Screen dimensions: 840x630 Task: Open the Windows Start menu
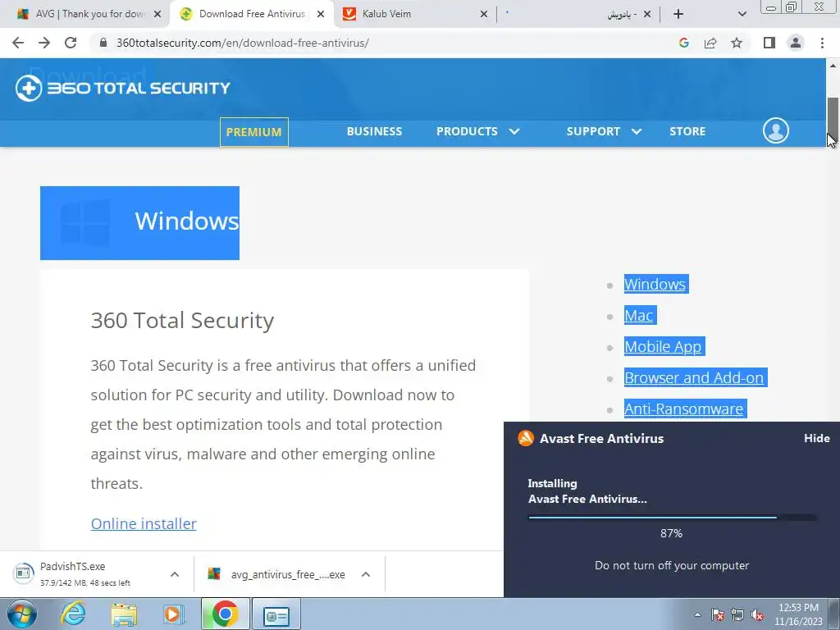(x=22, y=614)
